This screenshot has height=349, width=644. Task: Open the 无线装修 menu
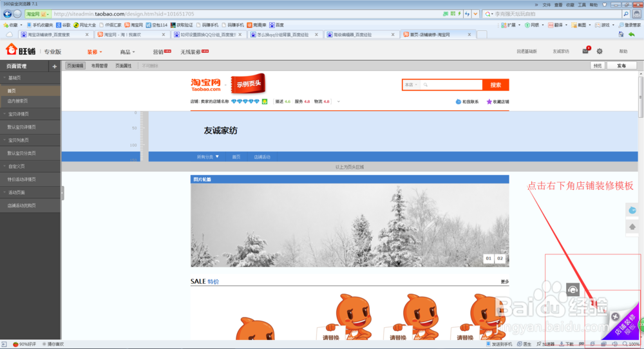(194, 52)
